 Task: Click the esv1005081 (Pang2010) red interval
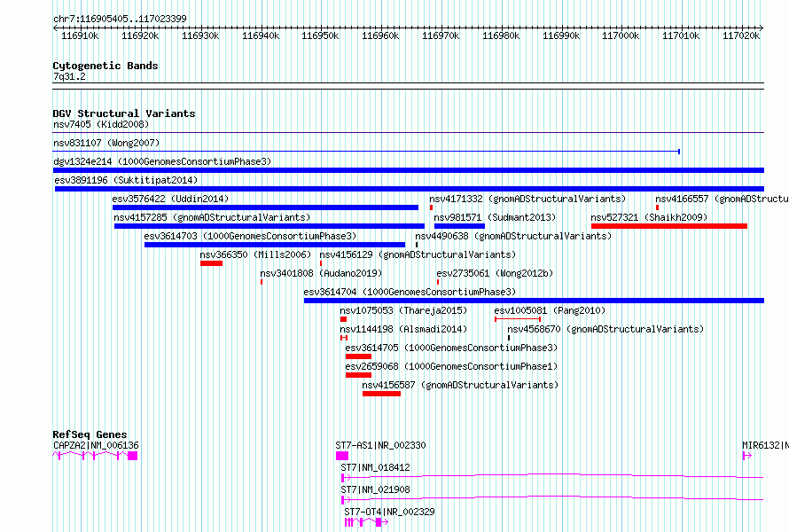(x=518, y=319)
